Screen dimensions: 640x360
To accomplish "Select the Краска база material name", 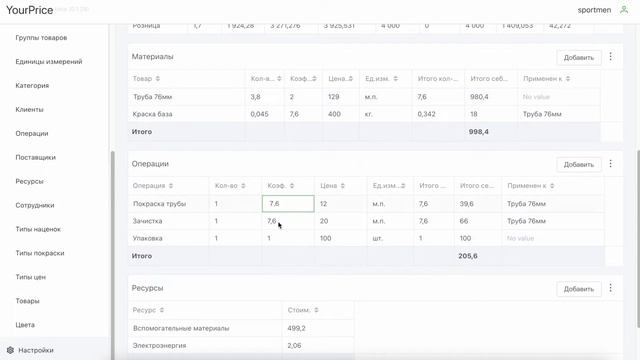I will [x=153, y=114].
